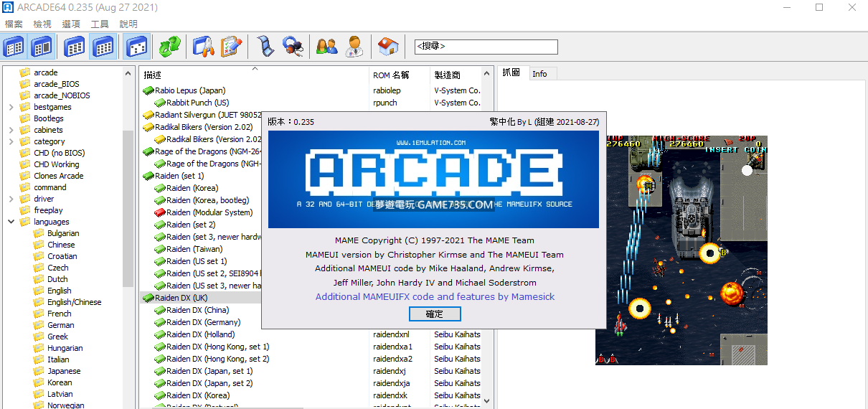Toggle the fifth view-mode toolbar button with dots

136,47
